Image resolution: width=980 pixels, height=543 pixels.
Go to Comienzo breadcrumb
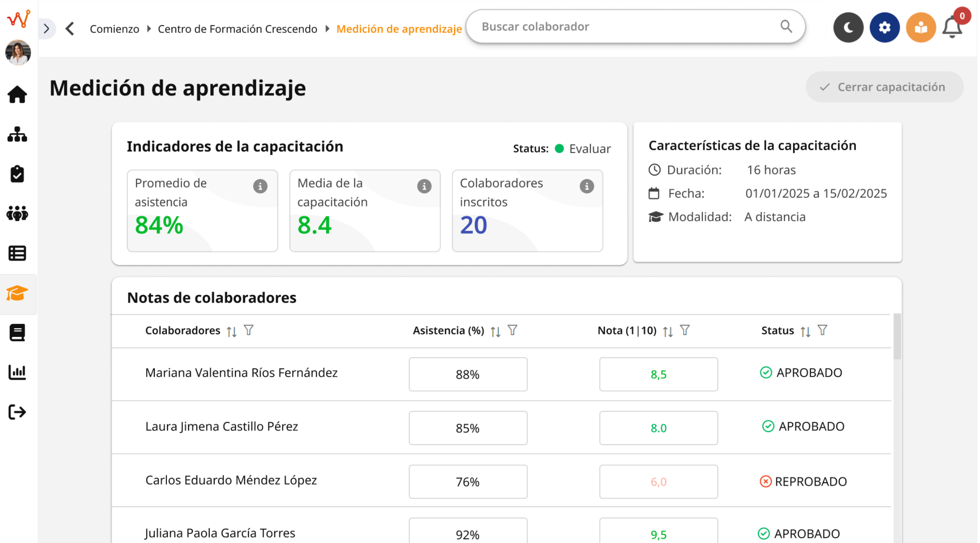114,29
